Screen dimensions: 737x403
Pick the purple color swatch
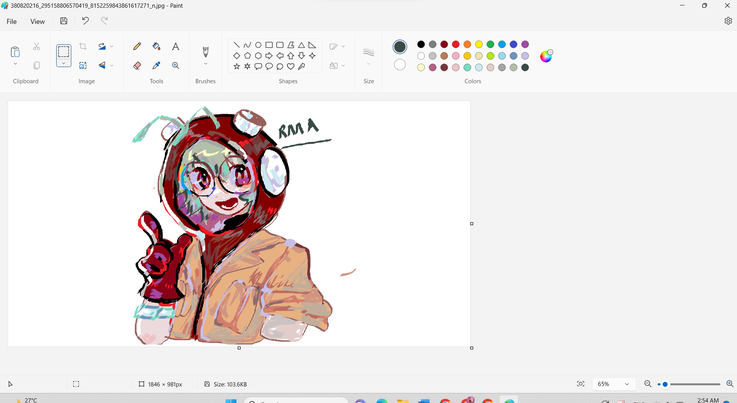pos(525,44)
